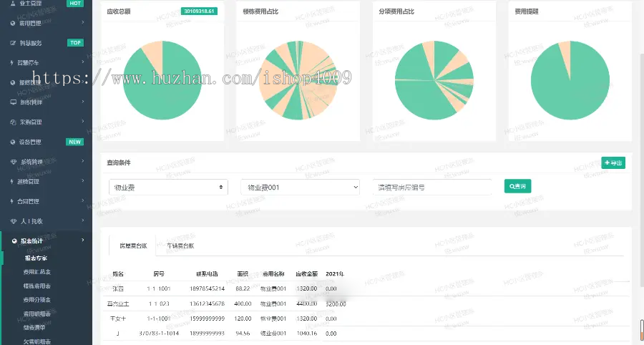644x345 pixels.
Task: Click the 合同管理 lightning icon
Action: pos(12,201)
